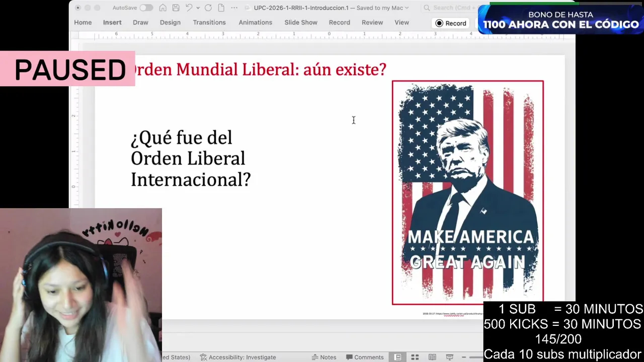Image resolution: width=644 pixels, height=362 pixels.
Task: Switch to Normal view icon
Action: 397,357
